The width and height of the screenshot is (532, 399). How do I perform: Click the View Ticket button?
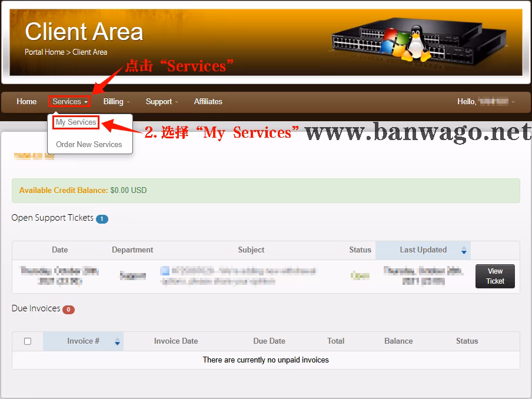coord(495,275)
